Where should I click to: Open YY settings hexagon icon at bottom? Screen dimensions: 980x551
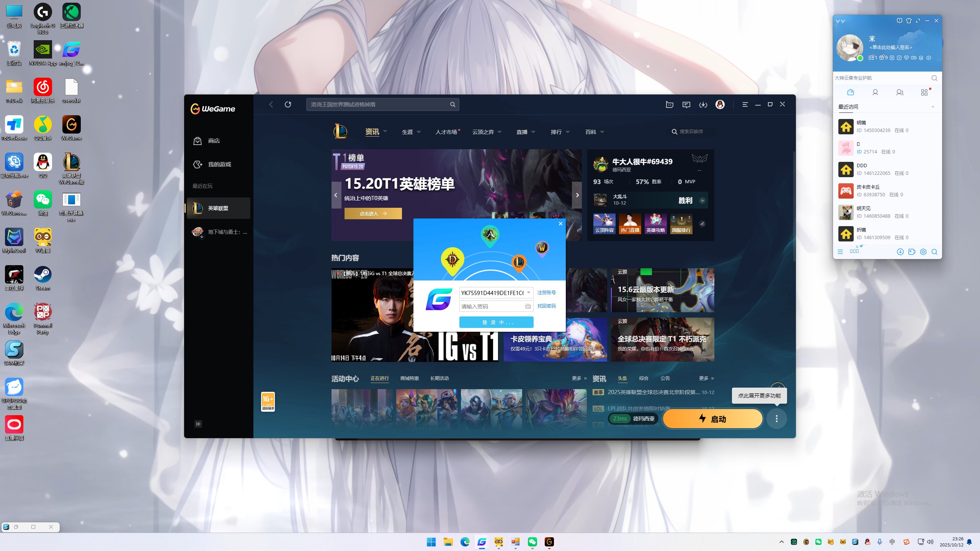pyautogui.click(x=923, y=252)
